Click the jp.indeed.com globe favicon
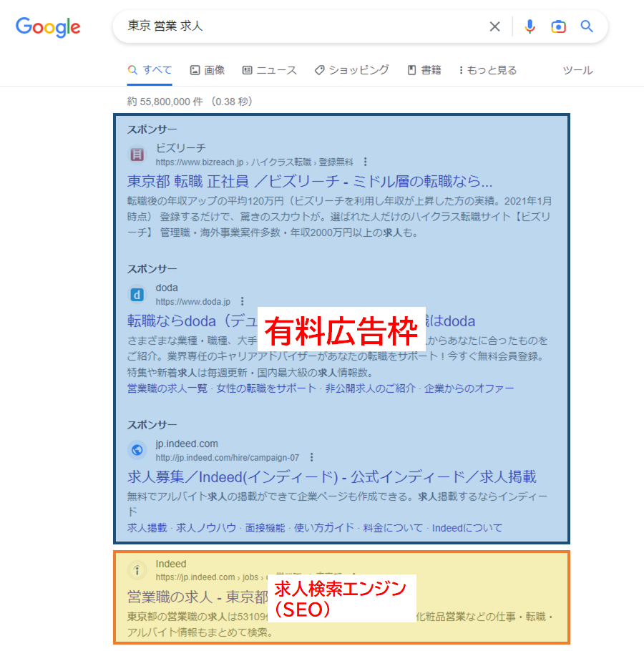The width and height of the screenshot is (644, 651). pyautogui.click(x=137, y=450)
